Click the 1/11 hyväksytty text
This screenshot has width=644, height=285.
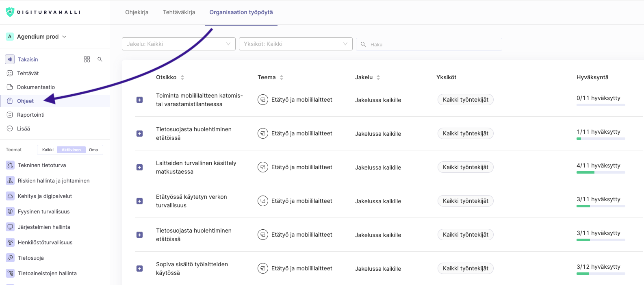tap(598, 132)
